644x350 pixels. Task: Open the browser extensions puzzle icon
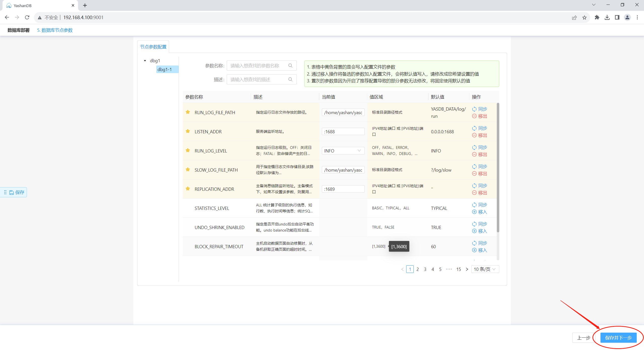(x=597, y=17)
